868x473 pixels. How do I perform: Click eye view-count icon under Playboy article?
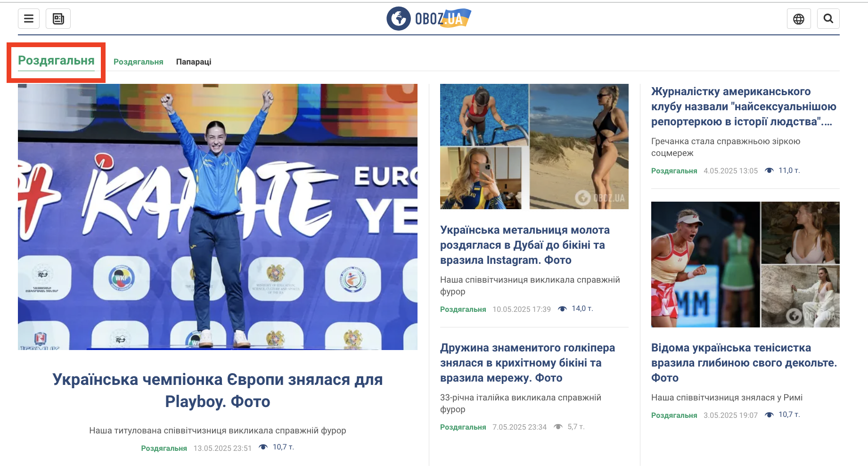click(x=263, y=448)
